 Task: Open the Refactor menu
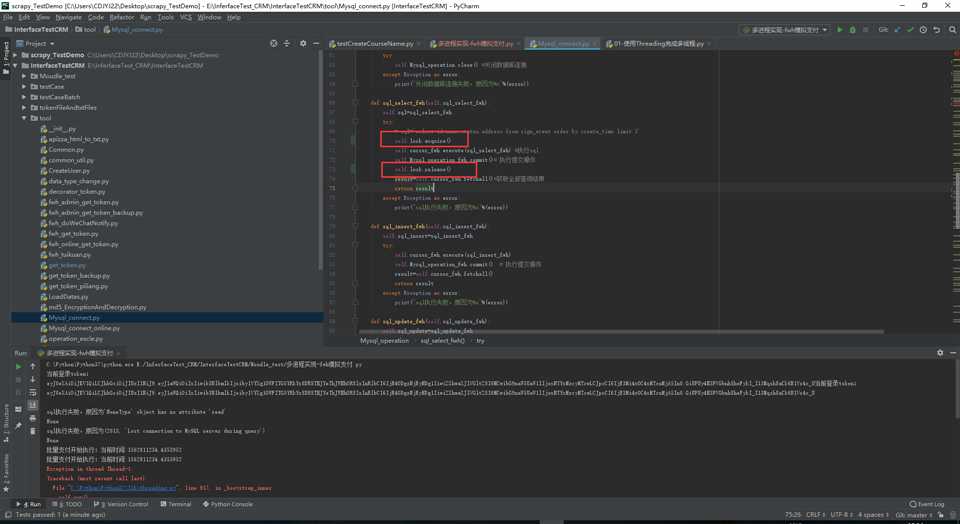point(122,17)
